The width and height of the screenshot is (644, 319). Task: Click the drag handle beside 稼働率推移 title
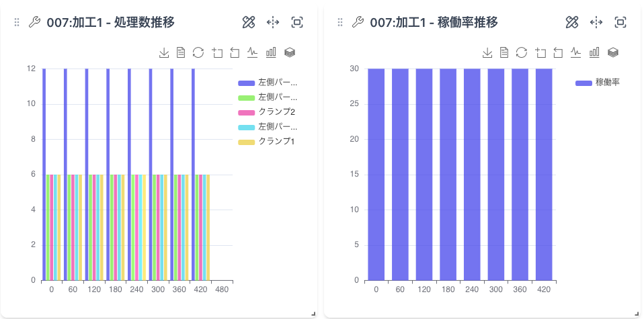340,23
